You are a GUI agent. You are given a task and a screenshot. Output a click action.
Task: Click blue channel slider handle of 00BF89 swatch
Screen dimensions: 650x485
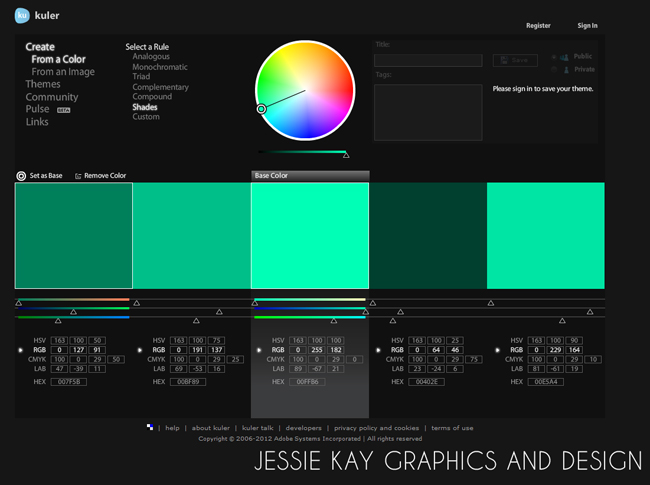point(196,321)
